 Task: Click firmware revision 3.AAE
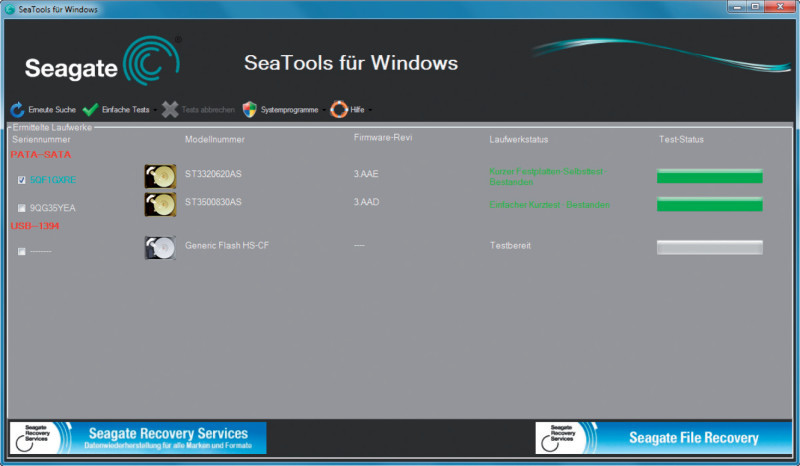(x=366, y=174)
